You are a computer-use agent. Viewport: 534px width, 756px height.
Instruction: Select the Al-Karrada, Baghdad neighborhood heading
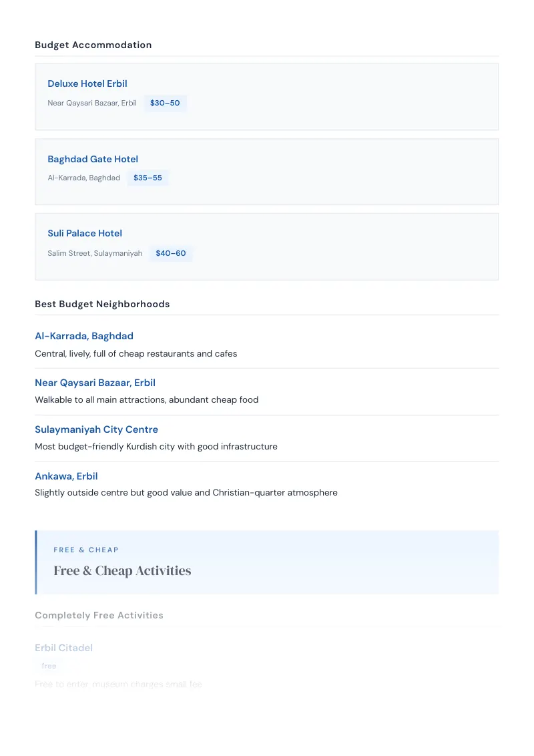[84, 336]
